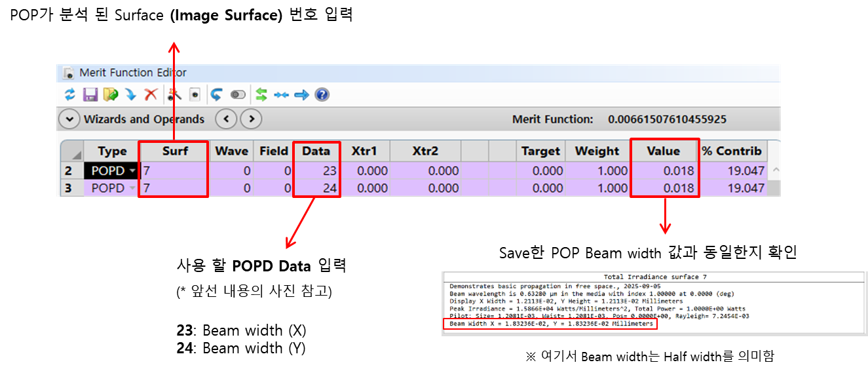
Task: Click the purple Save Merit Function icon
Action: click(90, 94)
